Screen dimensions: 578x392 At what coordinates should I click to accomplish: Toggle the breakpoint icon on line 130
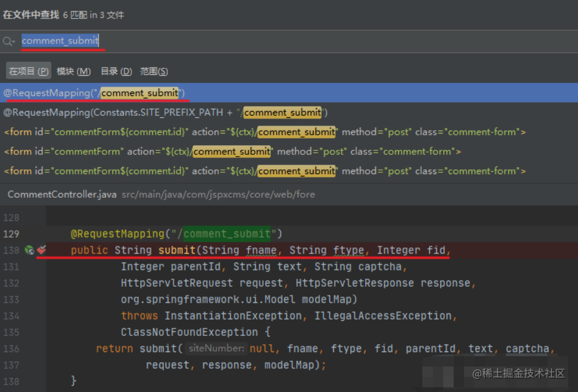pos(41,250)
